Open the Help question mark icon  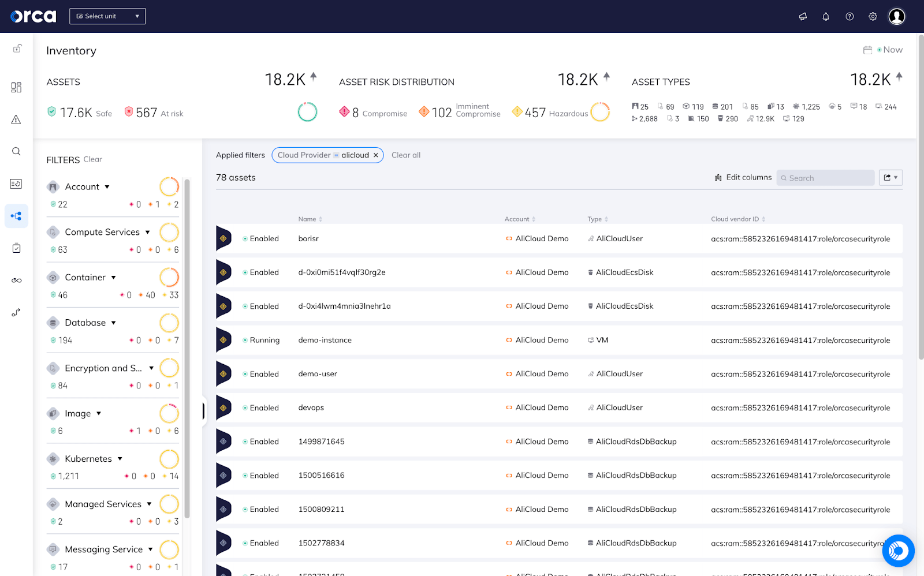pyautogui.click(x=849, y=16)
